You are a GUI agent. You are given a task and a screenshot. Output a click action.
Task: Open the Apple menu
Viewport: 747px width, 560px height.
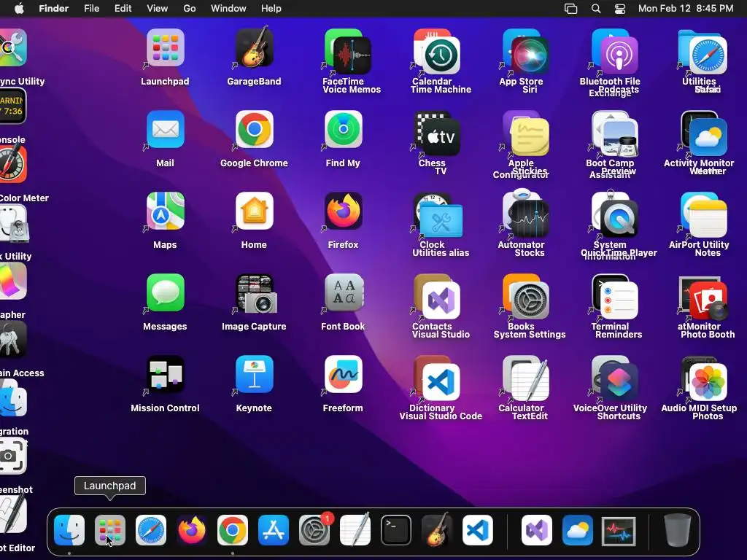(x=19, y=9)
